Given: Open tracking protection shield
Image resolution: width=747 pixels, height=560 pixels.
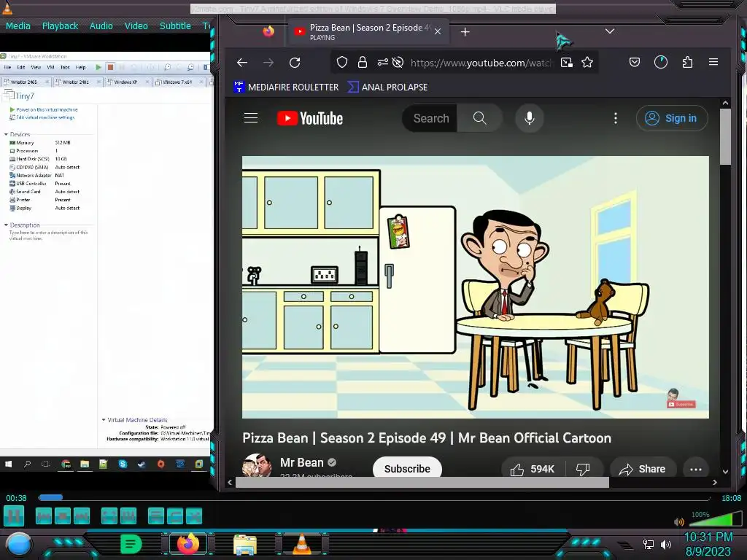Looking at the screenshot, I should click(342, 63).
